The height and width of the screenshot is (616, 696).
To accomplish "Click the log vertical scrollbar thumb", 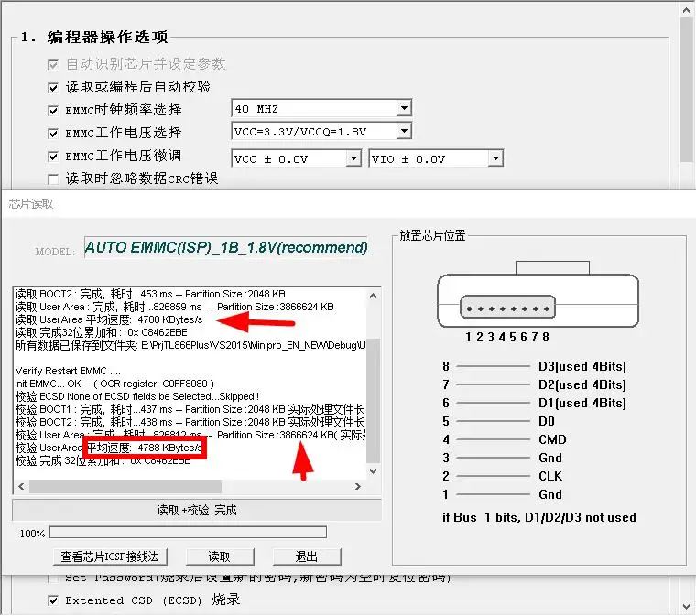I will (x=374, y=401).
